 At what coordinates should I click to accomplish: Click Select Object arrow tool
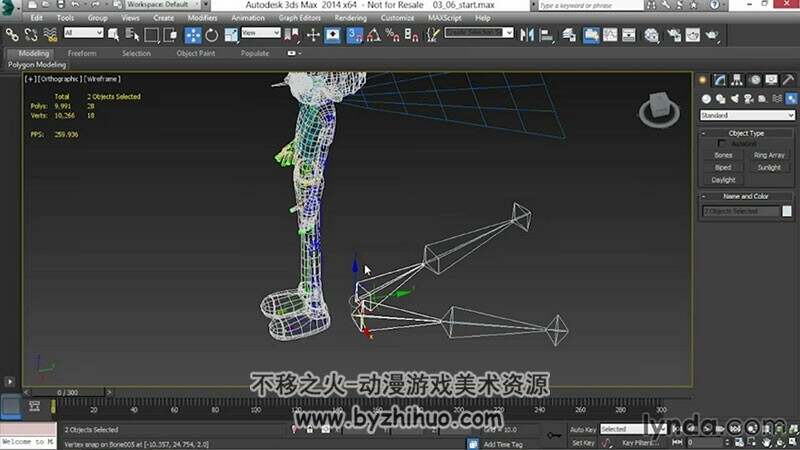(113, 35)
